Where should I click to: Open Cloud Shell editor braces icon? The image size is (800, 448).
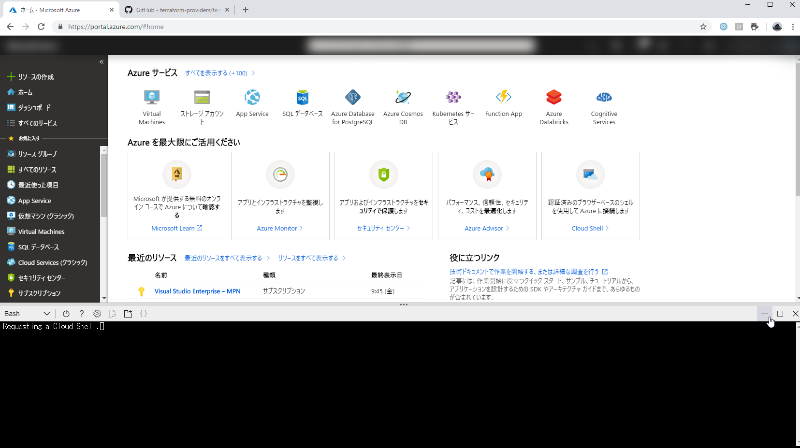[x=143, y=314]
